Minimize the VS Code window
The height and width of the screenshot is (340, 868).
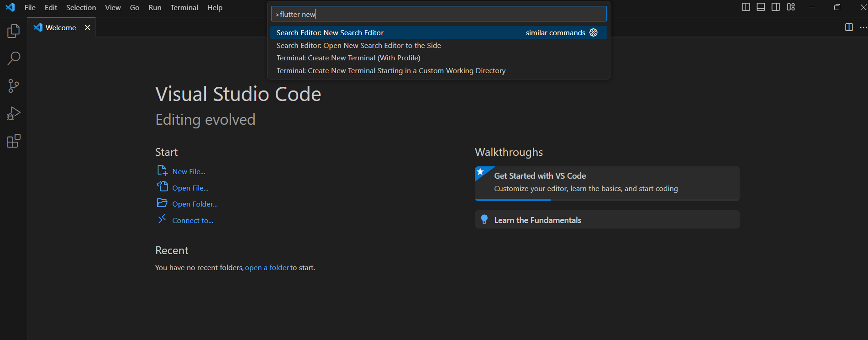[811, 7]
